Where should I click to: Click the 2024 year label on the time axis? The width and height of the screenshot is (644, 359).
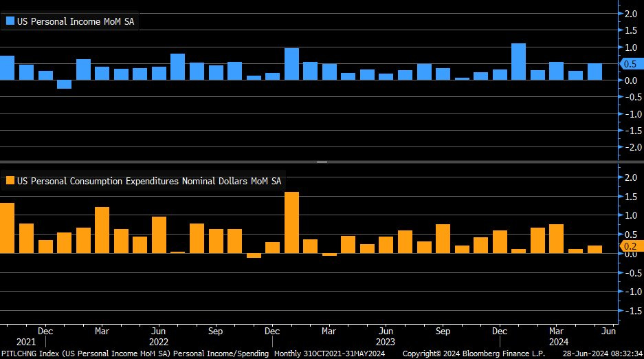(556, 342)
